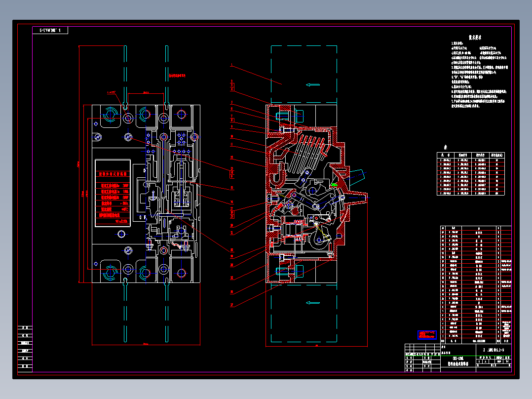
Task: Click the blue-bordered red stamp beside the parts list
Action: (x=427, y=335)
